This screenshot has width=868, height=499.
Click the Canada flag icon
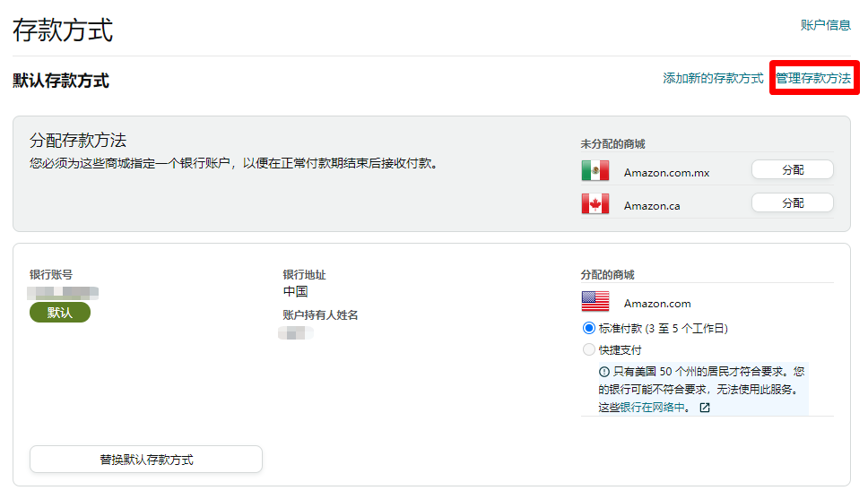(595, 204)
